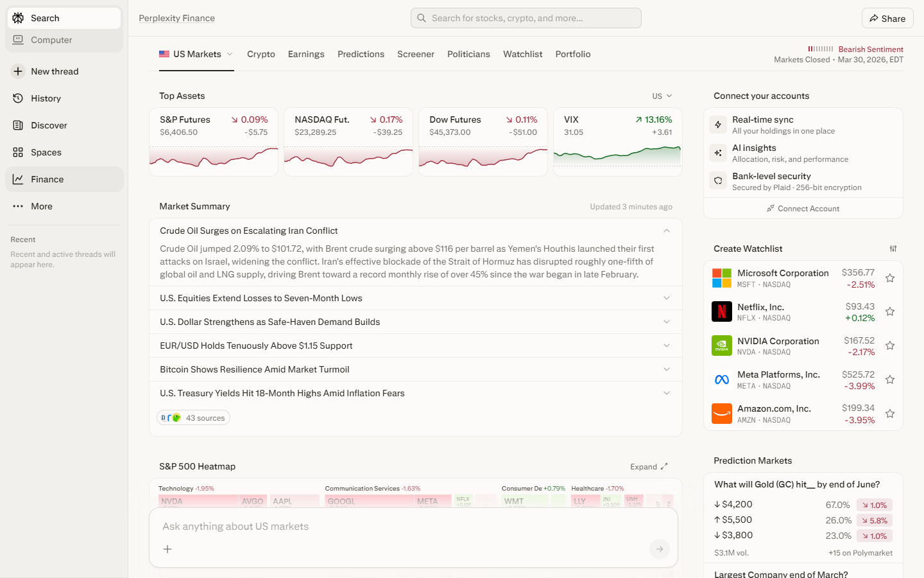Expand U.S. Equities Extend Losses item
Screen dimensions: 924x578
416,298
